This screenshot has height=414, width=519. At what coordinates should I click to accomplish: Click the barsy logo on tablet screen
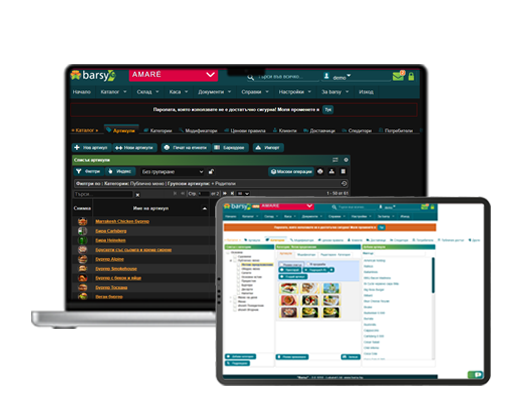click(237, 207)
